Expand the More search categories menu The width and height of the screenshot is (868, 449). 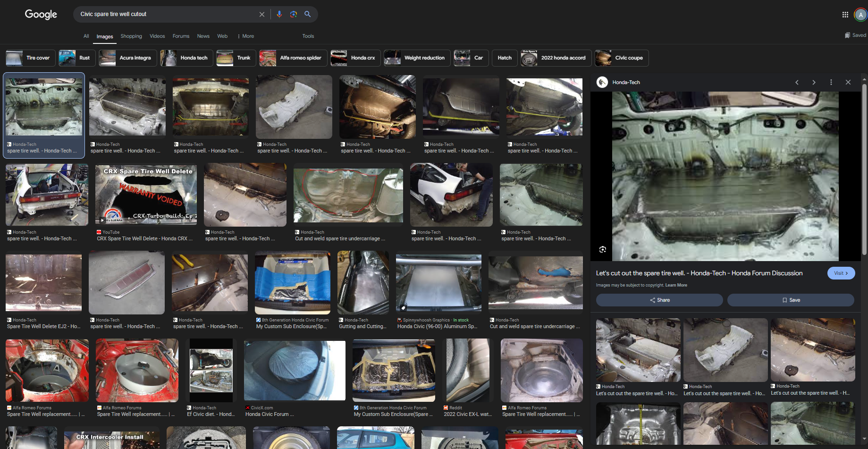(x=245, y=36)
